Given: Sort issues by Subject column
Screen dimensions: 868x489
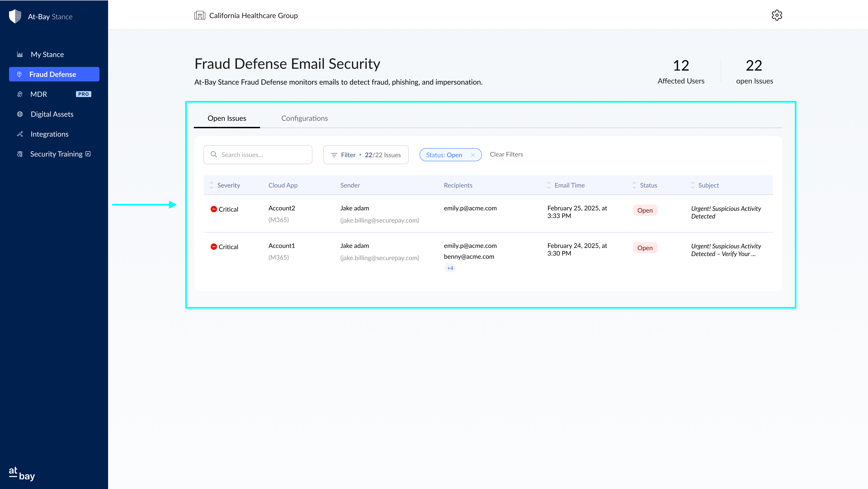Looking at the screenshot, I should pos(692,185).
